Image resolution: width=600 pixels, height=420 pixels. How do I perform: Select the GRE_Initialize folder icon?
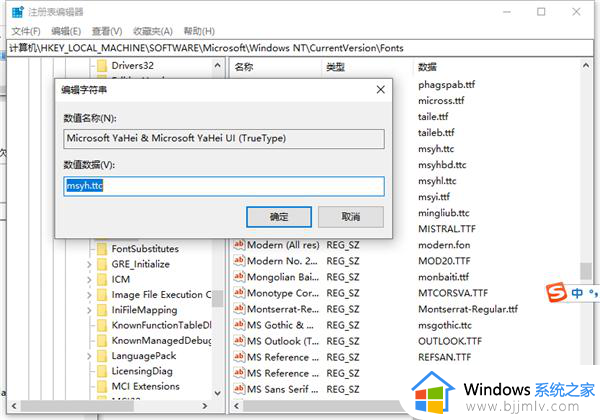point(102,264)
